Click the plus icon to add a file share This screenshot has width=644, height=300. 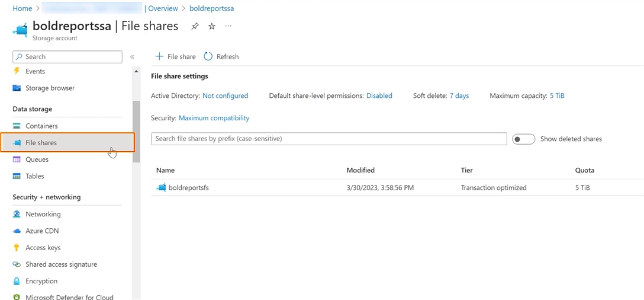tap(159, 56)
